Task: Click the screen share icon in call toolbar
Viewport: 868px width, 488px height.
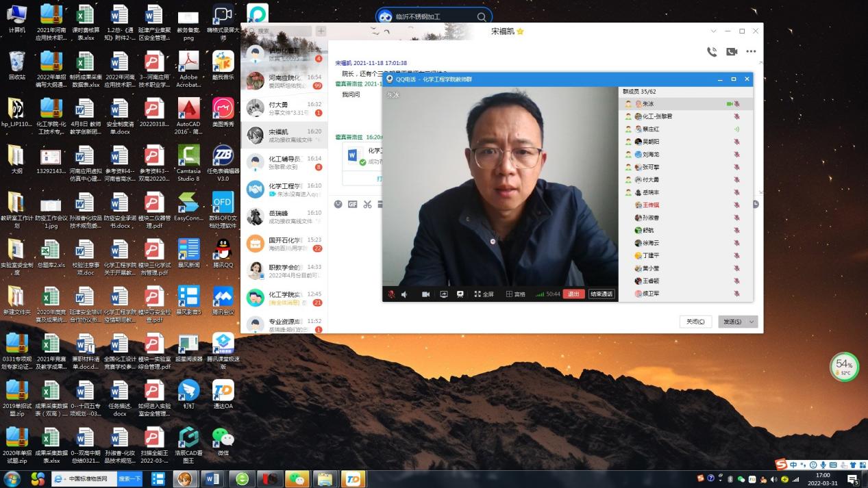Action: [x=444, y=294]
